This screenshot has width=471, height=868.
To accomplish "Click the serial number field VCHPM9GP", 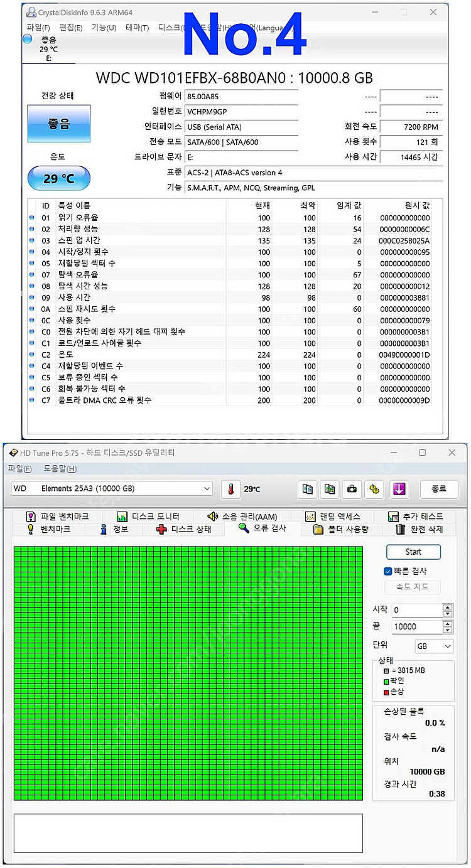I will coord(241,112).
